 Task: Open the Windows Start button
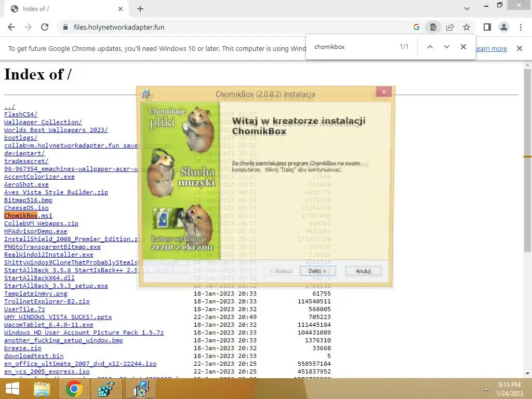point(12,389)
